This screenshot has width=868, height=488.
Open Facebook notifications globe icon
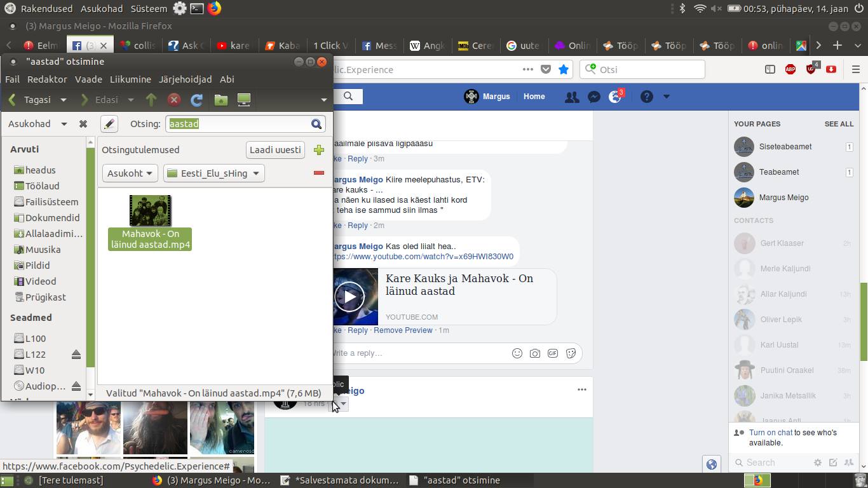615,97
